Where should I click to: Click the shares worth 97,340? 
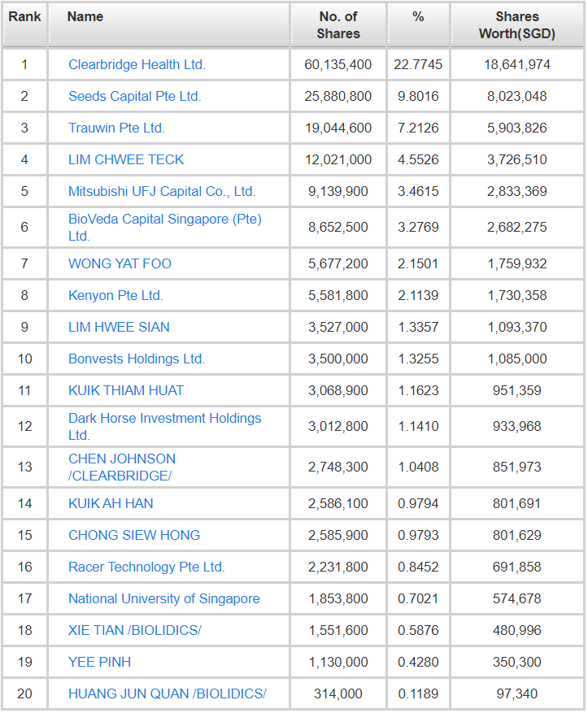click(517, 694)
